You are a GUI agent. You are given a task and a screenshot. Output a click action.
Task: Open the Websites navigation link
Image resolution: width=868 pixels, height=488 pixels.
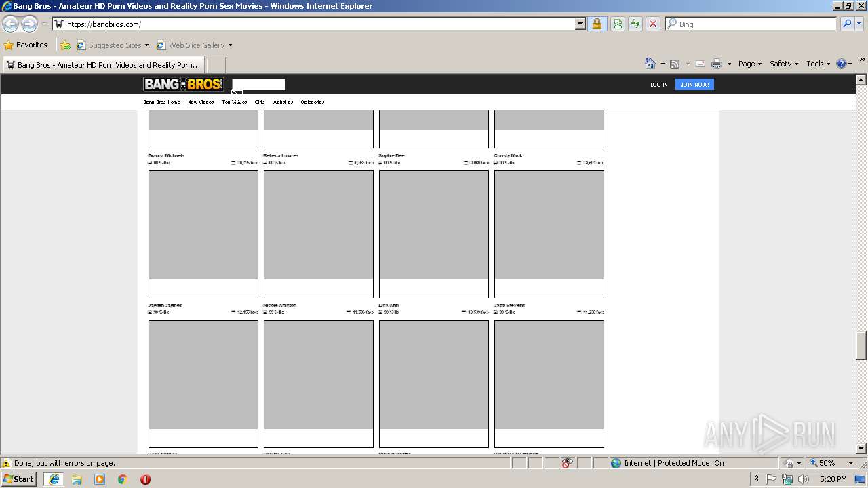coord(282,102)
